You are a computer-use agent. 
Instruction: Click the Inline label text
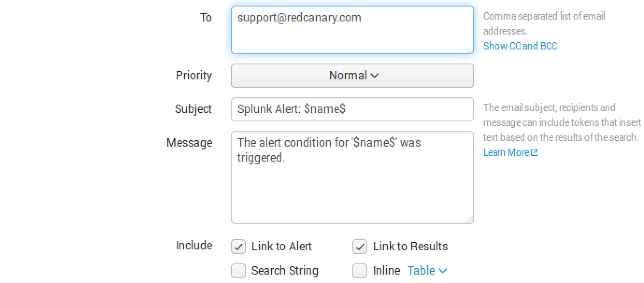click(x=386, y=271)
